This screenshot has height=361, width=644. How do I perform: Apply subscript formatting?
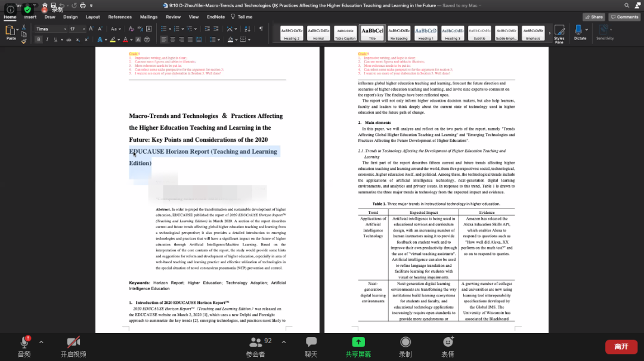[78, 40]
